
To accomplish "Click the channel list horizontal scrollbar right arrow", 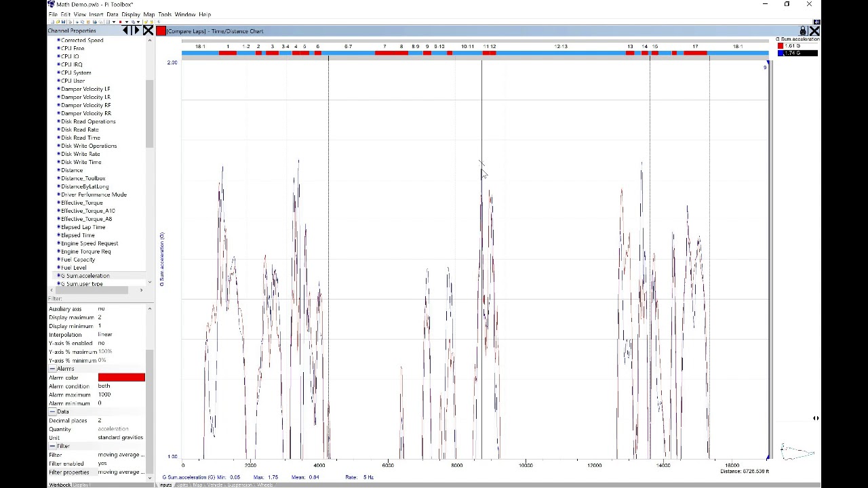I will point(141,290).
